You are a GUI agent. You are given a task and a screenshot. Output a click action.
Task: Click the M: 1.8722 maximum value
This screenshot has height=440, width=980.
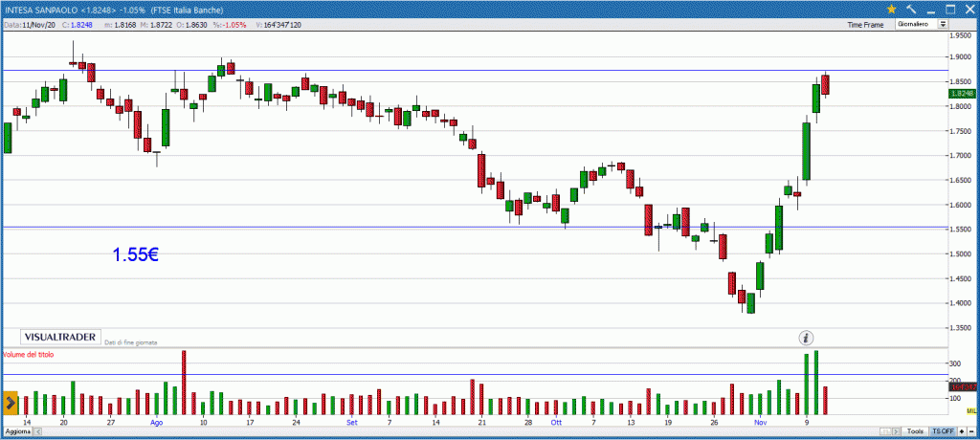[157, 25]
